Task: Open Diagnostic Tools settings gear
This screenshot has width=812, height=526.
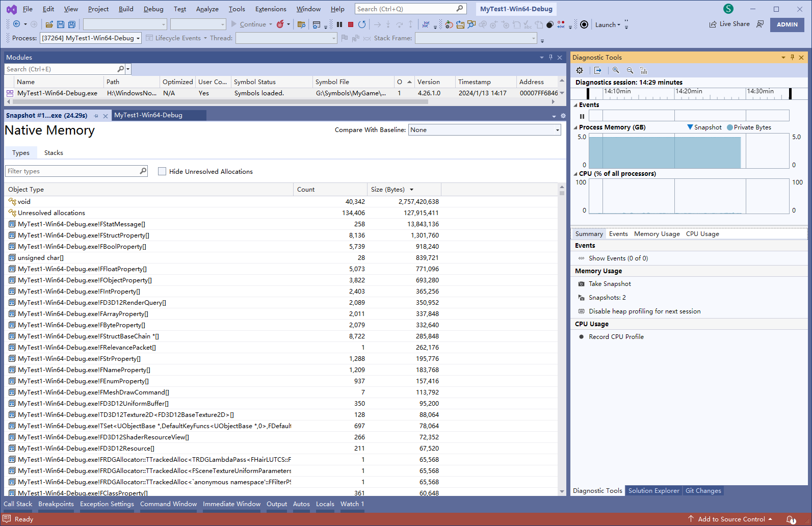Action: 580,70
